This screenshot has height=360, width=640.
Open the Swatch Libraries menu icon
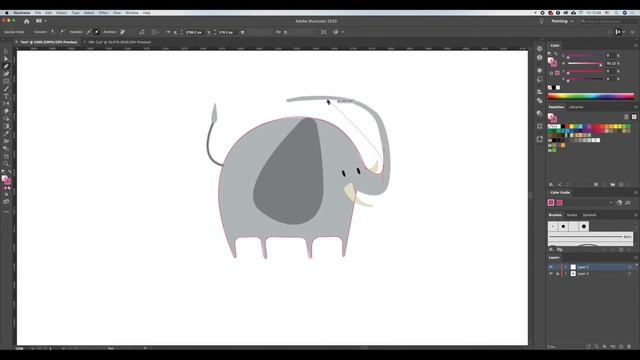(x=551, y=185)
